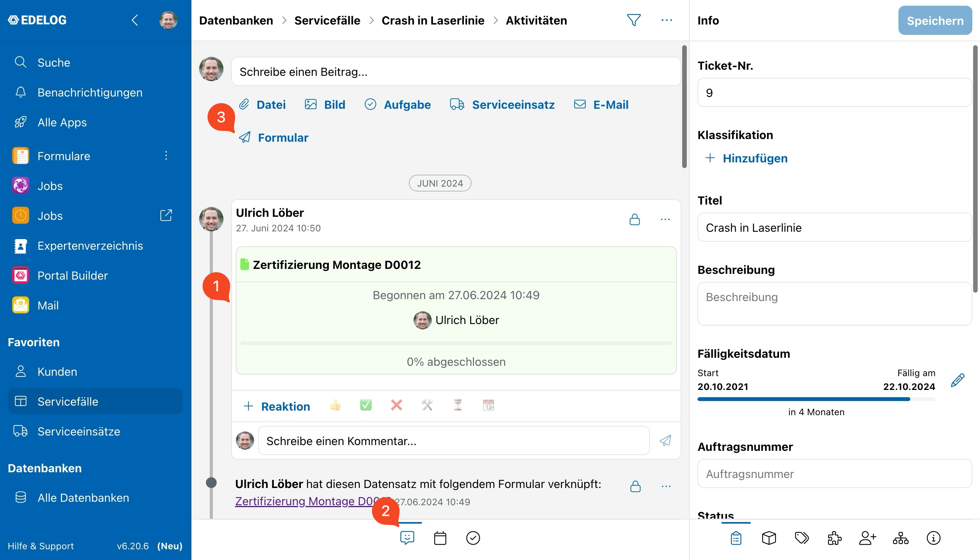Screen dimensions: 980x560
Task: Click the 0% abgeschlossen progress bar
Action: coord(456,343)
